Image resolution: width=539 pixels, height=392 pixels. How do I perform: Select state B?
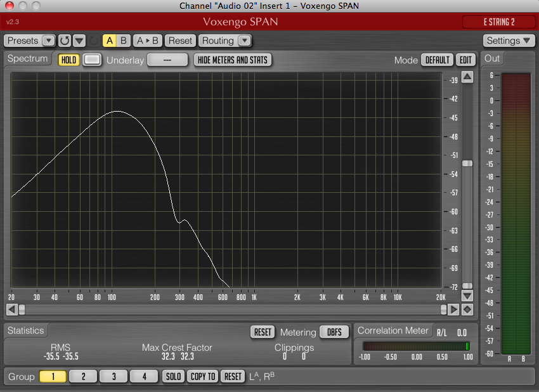pos(124,41)
